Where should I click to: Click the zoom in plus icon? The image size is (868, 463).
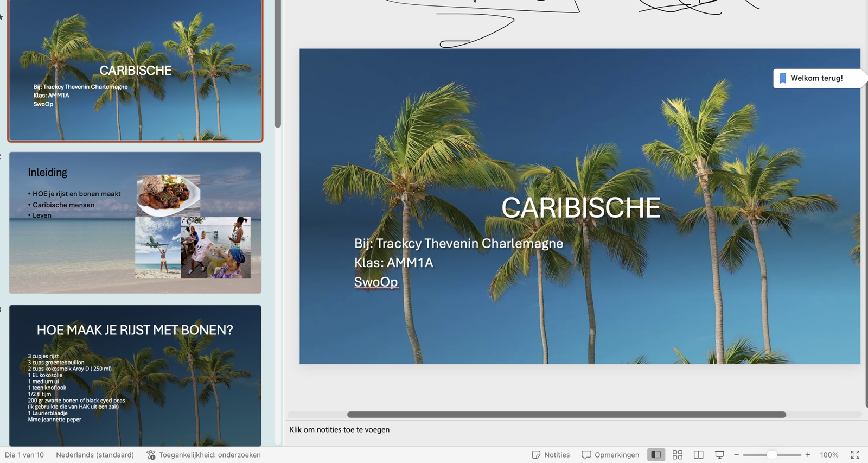click(x=808, y=455)
